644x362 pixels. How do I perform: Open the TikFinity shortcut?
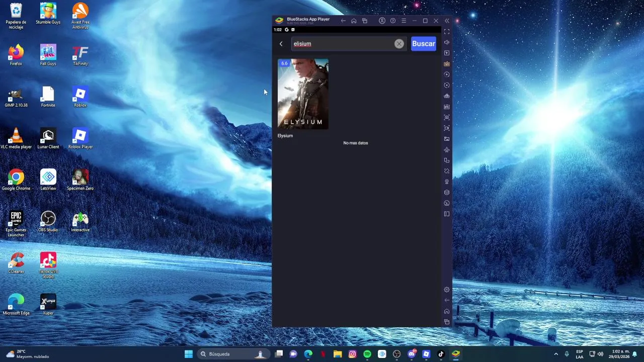80,55
